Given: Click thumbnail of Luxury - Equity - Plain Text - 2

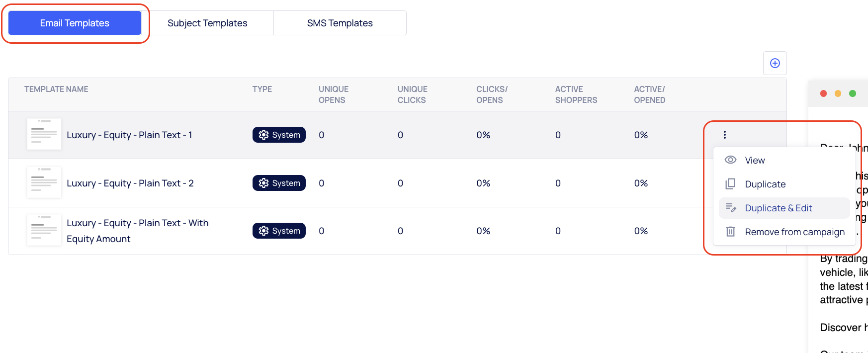Looking at the screenshot, I should (44, 182).
